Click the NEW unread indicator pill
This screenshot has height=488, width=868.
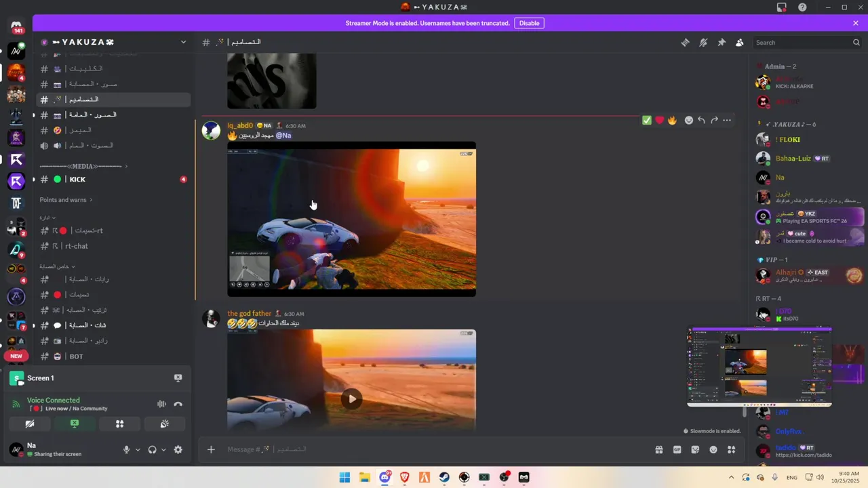point(16,356)
